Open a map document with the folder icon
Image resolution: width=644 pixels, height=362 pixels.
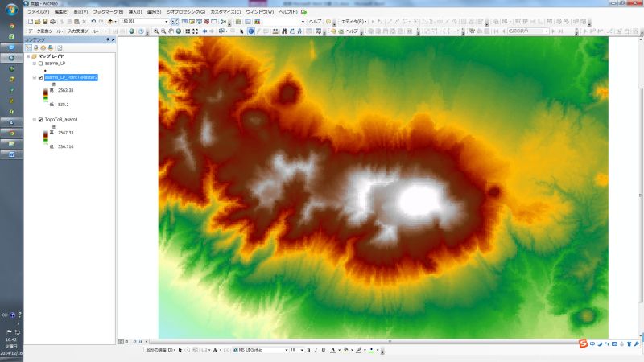(37, 22)
